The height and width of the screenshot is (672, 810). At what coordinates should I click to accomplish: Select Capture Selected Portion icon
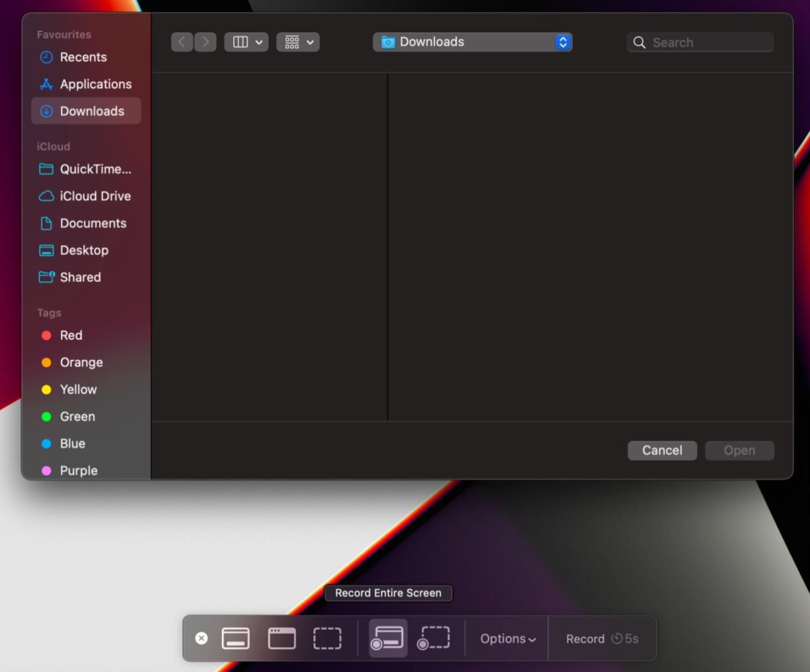tap(327, 638)
